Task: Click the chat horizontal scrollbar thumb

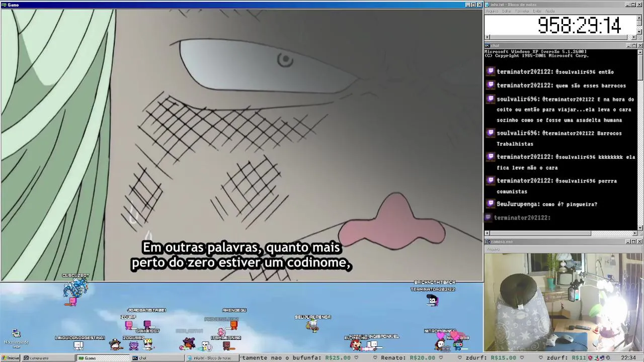Action: tap(540, 233)
